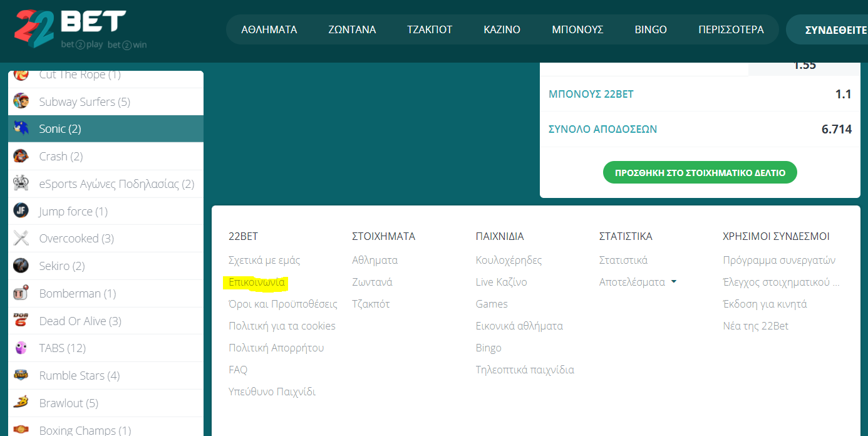Viewport: 868px width, 436px height.
Task: Open Έλεγχος στοιχηματικού link
Action: (x=780, y=282)
